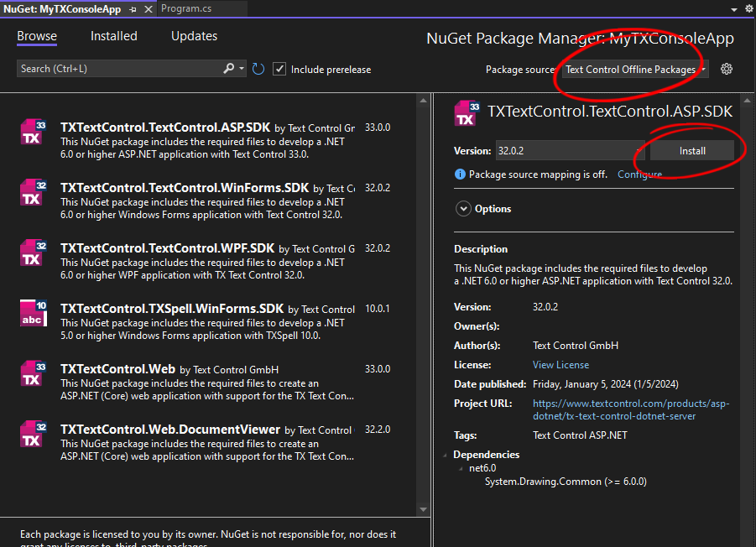Expand the Options section
The image size is (756, 547).
pyautogui.click(x=463, y=209)
